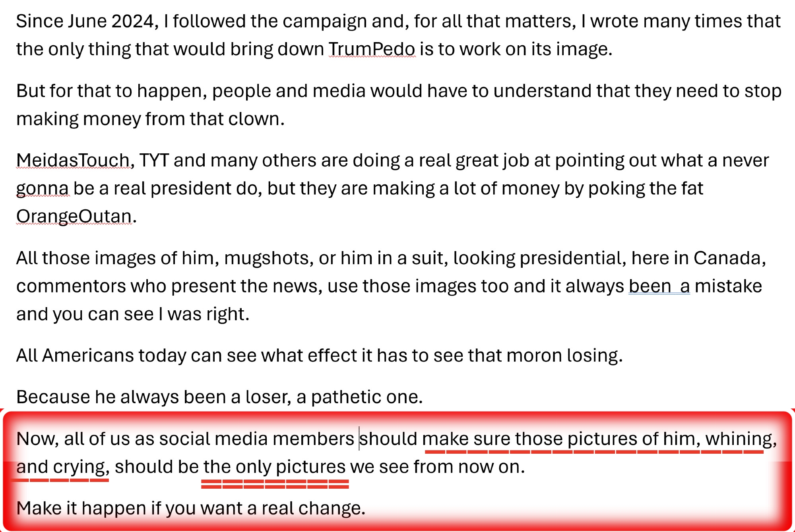
Task: Click the dashed-underlined words "and crying"
Action: coord(62,467)
